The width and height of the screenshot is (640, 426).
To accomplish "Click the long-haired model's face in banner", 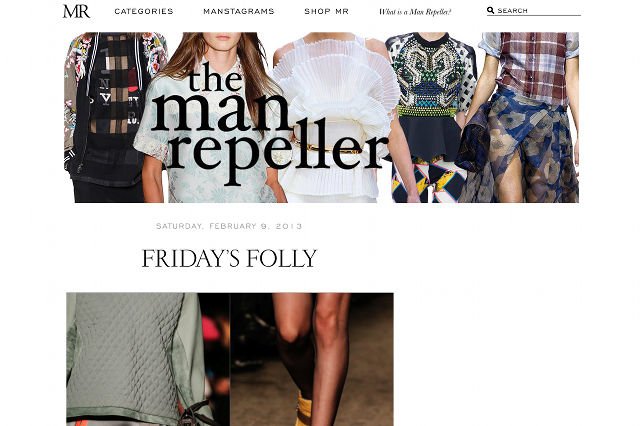I will pos(222,43).
